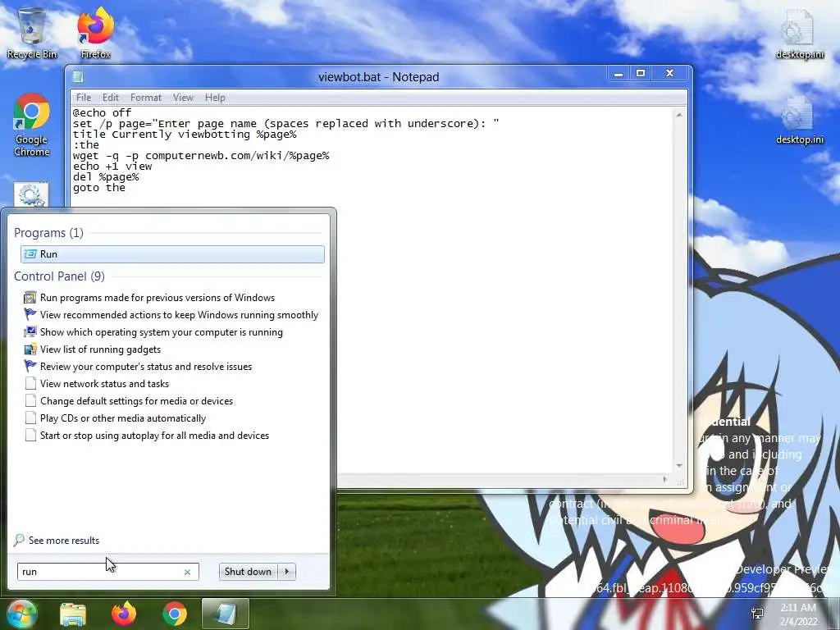Click the network tray icon
The height and width of the screenshot is (630, 840).
click(757, 614)
